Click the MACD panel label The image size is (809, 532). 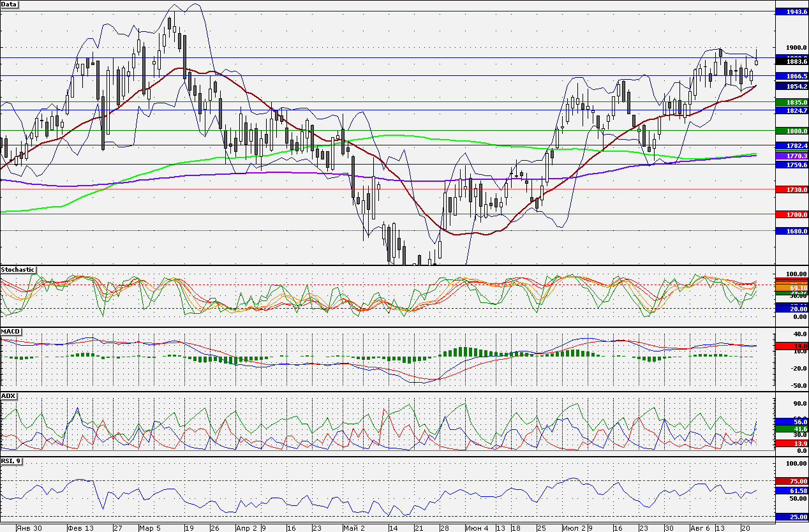click(x=10, y=332)
